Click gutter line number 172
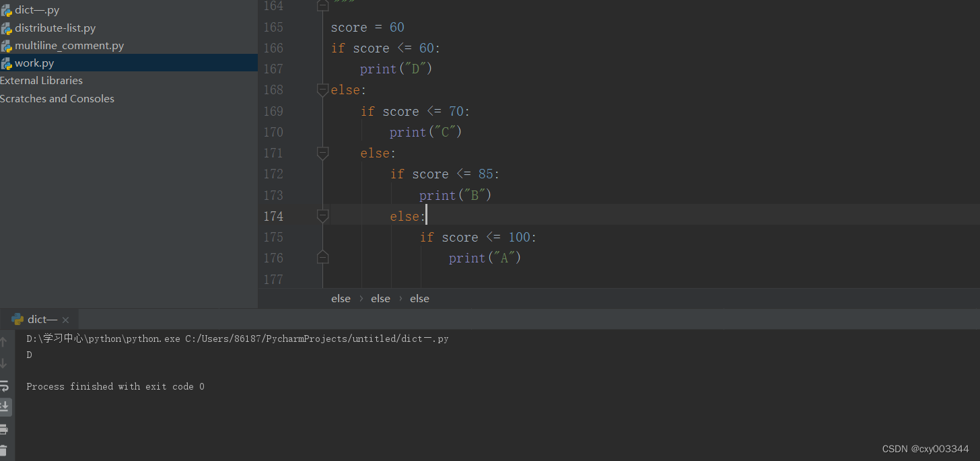The image size is (980, 461). coord(273,174)
